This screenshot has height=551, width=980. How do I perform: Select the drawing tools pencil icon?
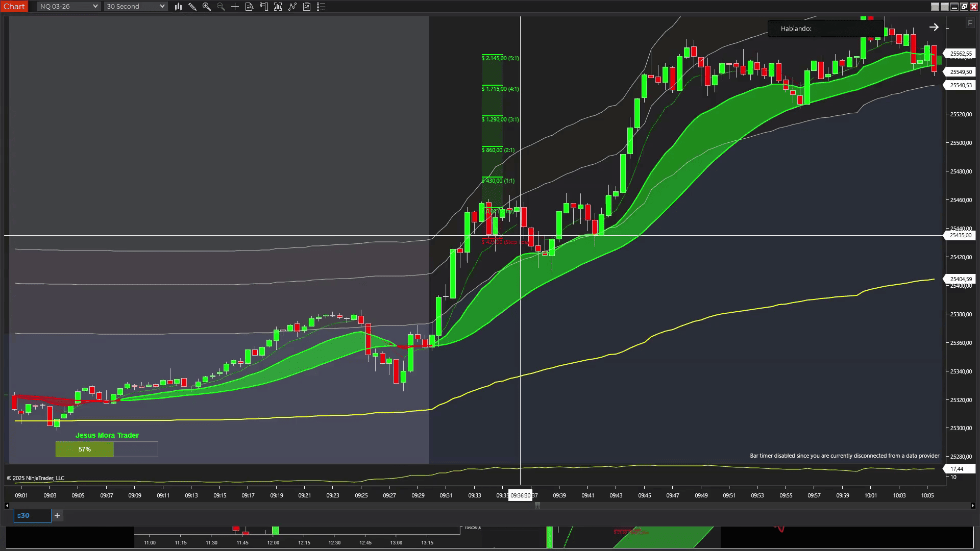(192, 7)
